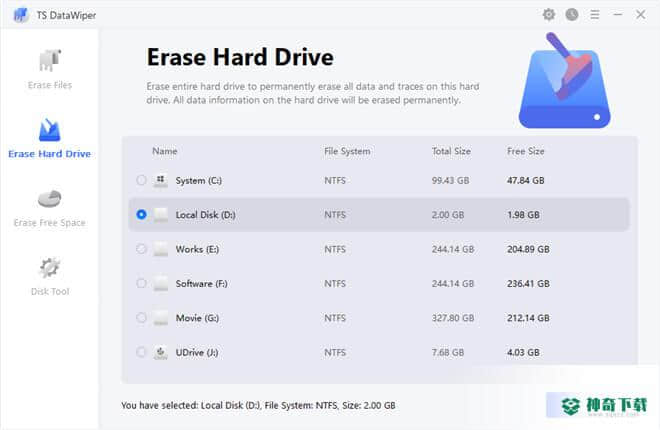The image size is (660, 430).
Task: Click the 327.80 GB total size value
Action: coord(453,318)
